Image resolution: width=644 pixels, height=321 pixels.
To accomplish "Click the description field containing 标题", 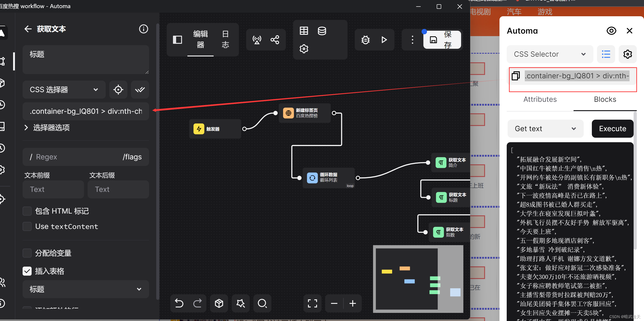I will [86, 60].
